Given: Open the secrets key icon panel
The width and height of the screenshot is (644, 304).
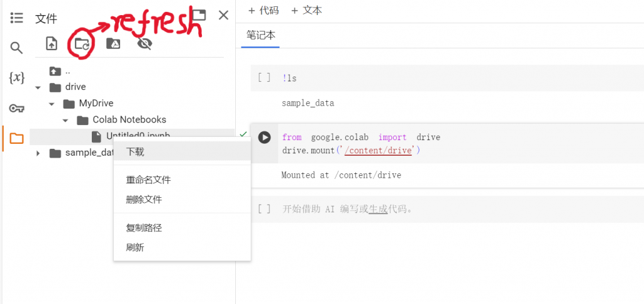Looking at the screenshot, I should [16, 108].
